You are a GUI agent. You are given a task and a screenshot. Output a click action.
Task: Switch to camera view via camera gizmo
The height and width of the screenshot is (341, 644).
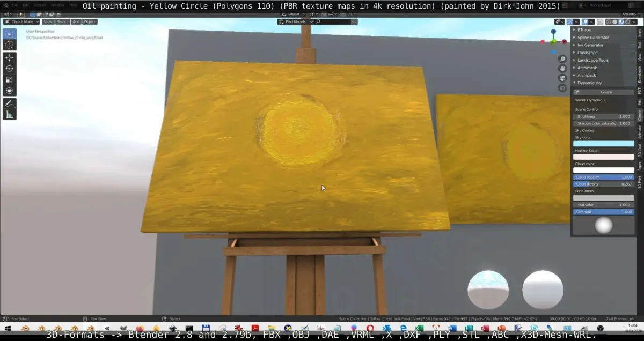(562, 78)
